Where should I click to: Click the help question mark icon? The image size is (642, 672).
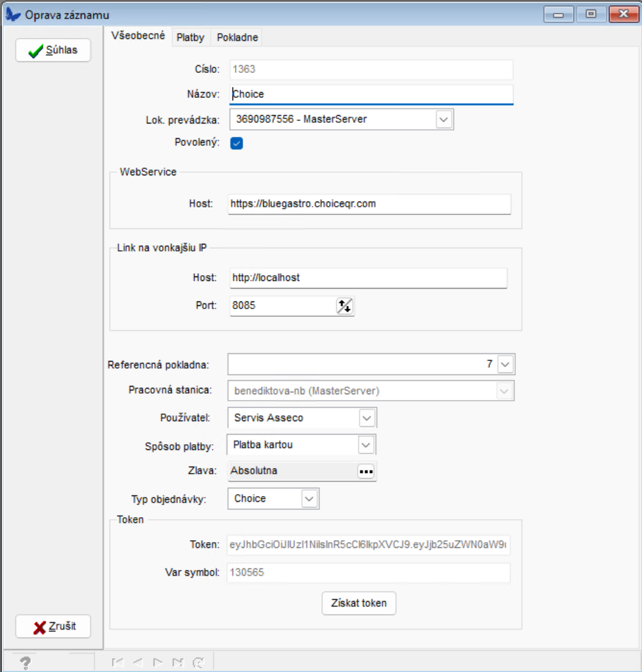26,662
